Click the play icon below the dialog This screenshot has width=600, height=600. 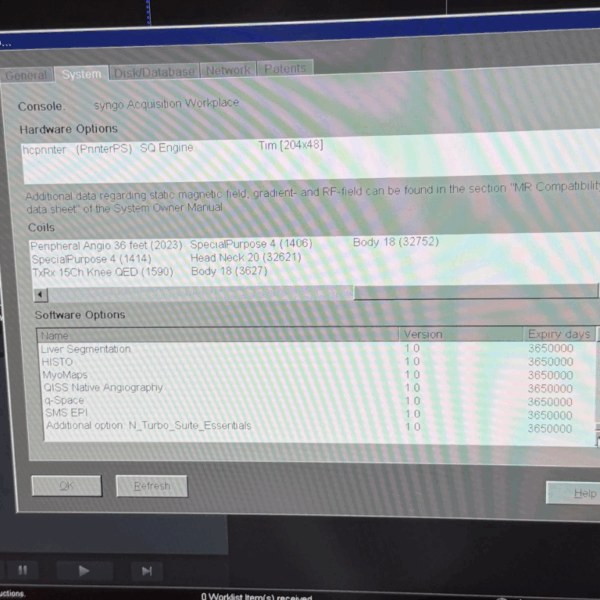[84, 571]
